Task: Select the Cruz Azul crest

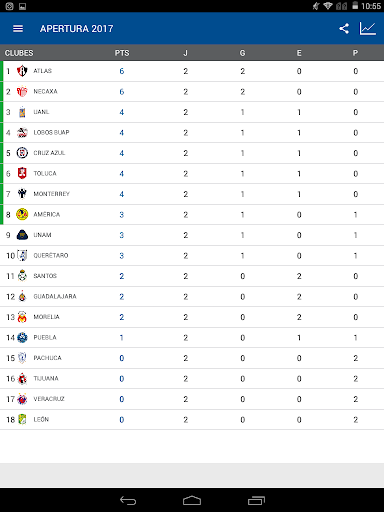Action: pyautogui.click(x=22, y=153)
